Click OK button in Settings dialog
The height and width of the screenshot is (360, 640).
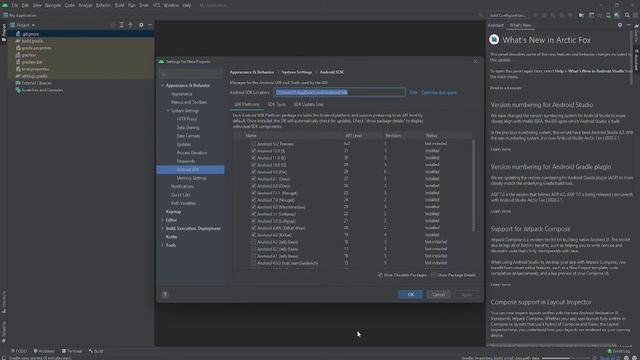tap(410, 294)
